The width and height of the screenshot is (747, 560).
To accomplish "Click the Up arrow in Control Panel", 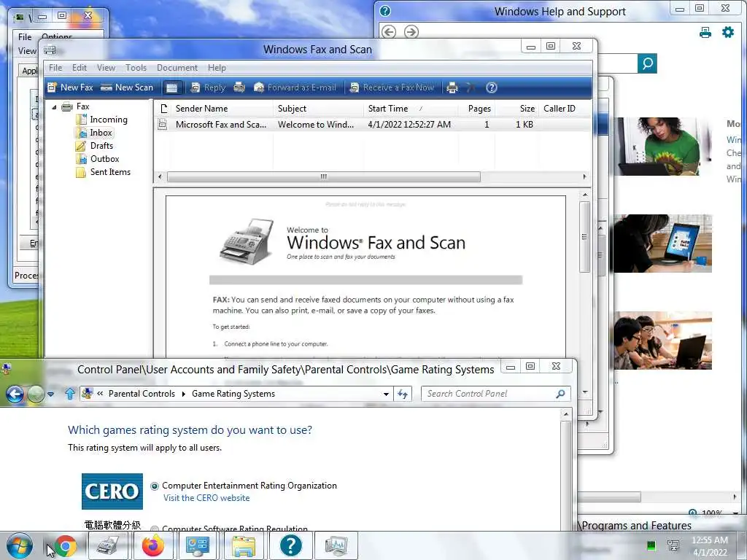I will point(70,394).
